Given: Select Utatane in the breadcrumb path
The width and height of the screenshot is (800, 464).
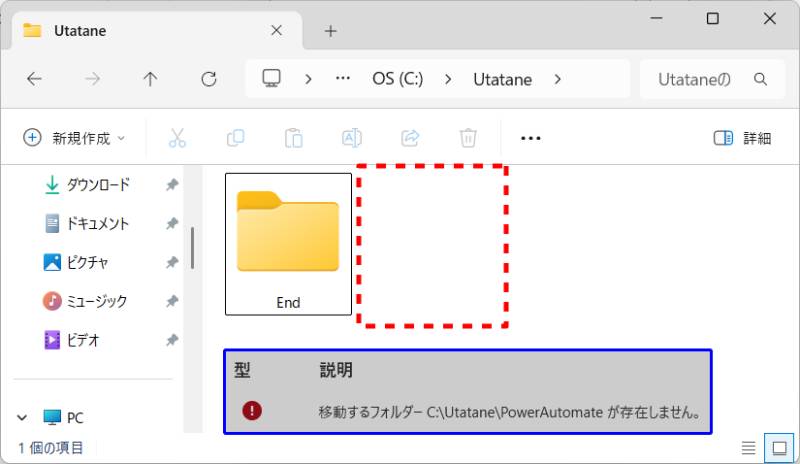Looking at the screenshot, I should coord(503,80).
